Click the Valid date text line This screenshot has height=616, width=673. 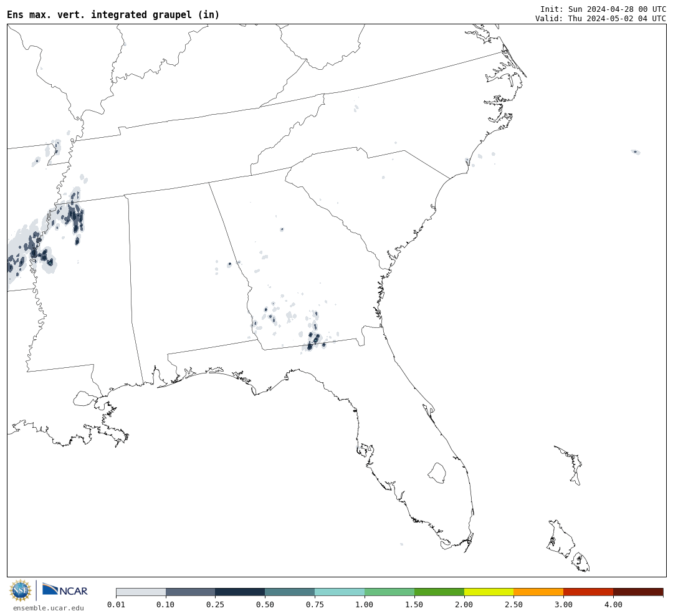point(601,19)
